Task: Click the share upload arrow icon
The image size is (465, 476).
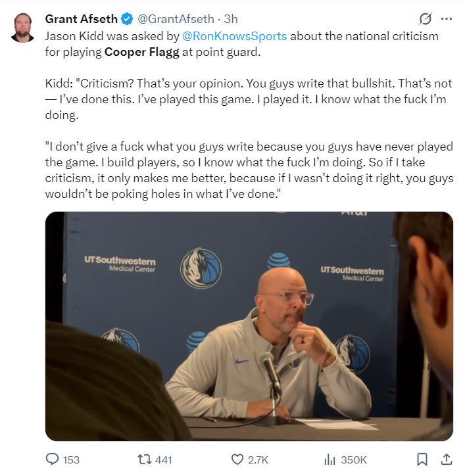Action: (x=446, y=459)
